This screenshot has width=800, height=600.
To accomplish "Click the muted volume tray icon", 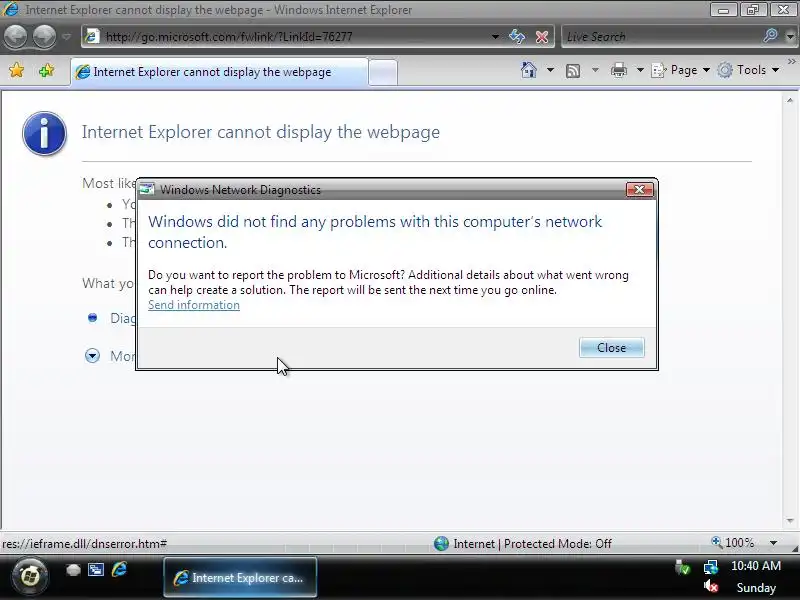I will pyautogui.click(x=711, y=587).
